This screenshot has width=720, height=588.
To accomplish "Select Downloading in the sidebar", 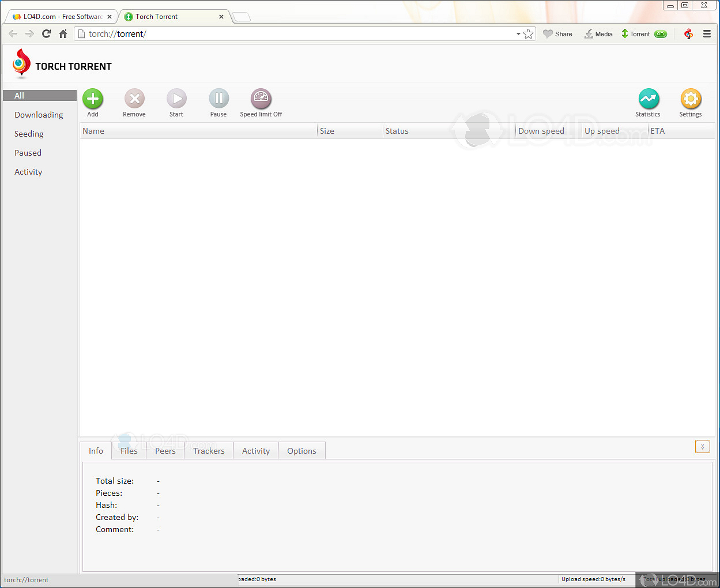I will click(x=39, y=115).
